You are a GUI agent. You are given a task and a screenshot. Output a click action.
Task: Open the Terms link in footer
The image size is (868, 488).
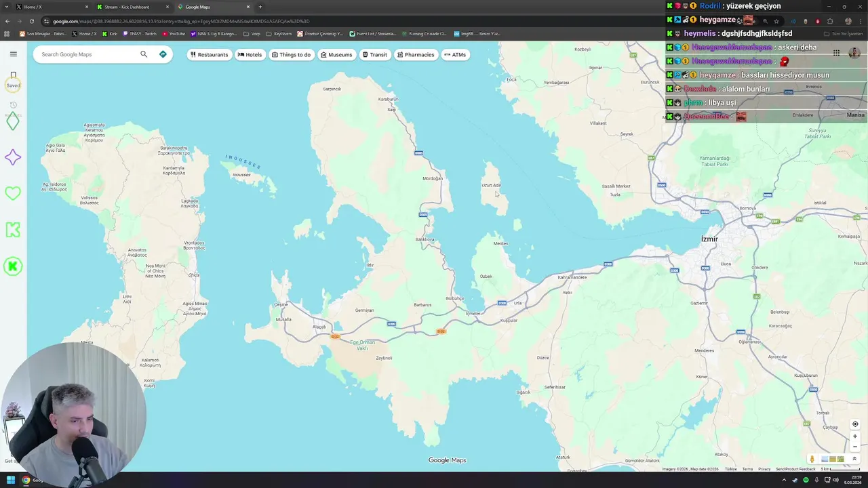point(747,469)
